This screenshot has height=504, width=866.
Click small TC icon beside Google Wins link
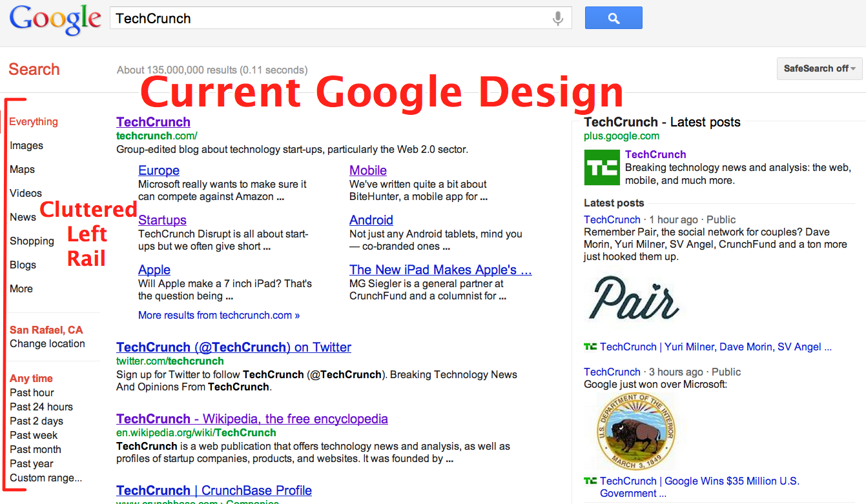590,481
